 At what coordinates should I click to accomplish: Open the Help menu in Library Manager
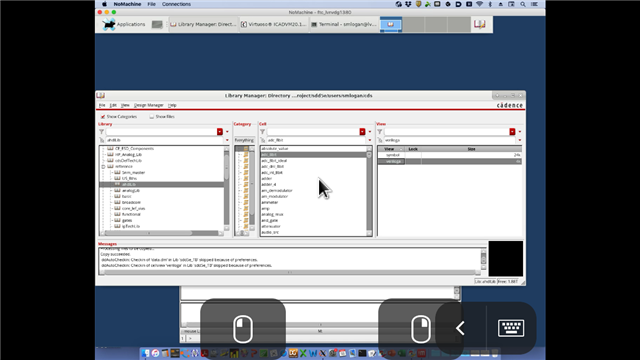172,105
